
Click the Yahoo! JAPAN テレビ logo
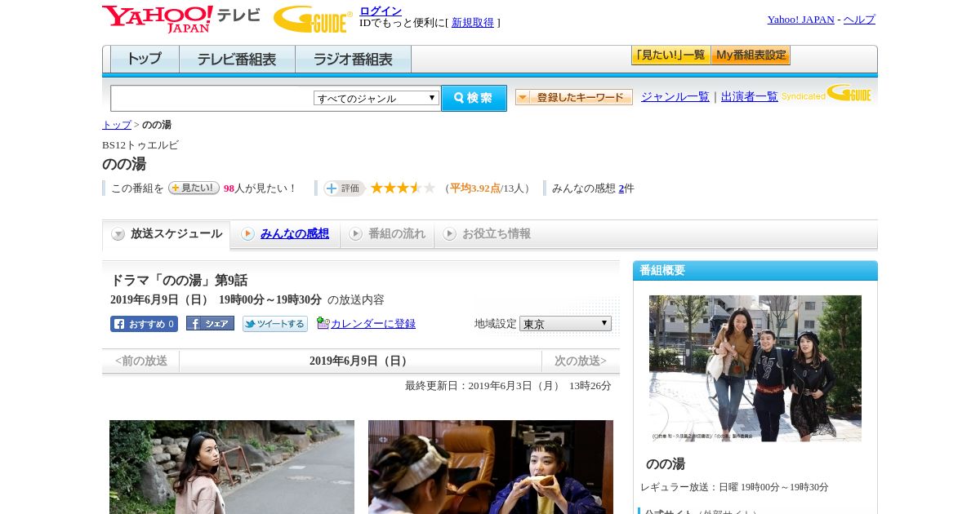tap(181, 19)
